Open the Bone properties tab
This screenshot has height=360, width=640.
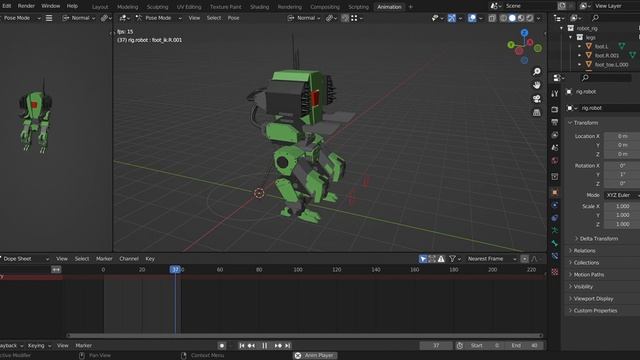555,243
